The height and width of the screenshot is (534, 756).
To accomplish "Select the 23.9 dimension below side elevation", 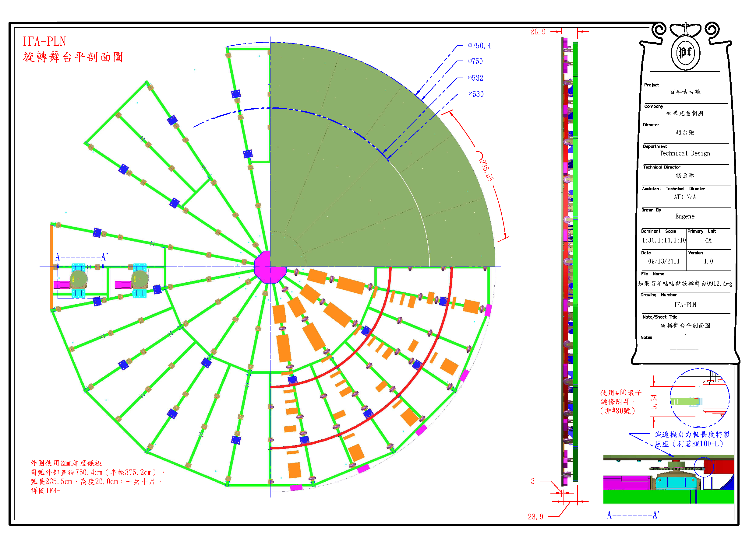I will coord(535,517).
